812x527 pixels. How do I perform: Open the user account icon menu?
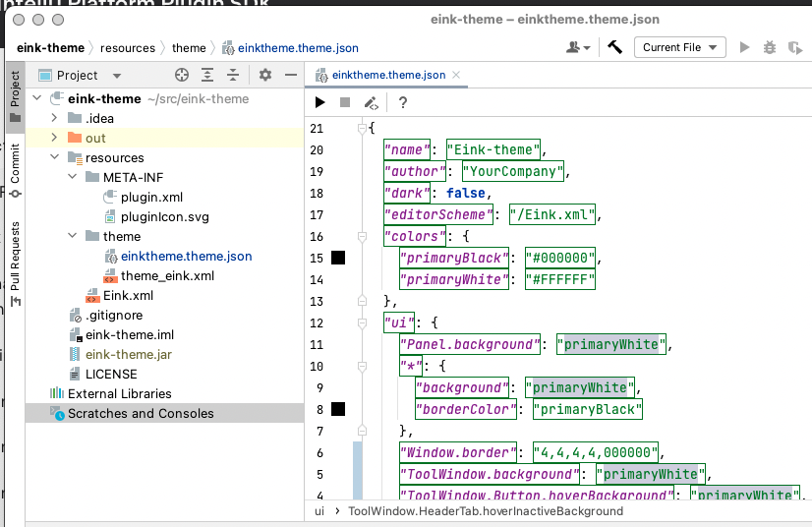[x=578, y=47]
